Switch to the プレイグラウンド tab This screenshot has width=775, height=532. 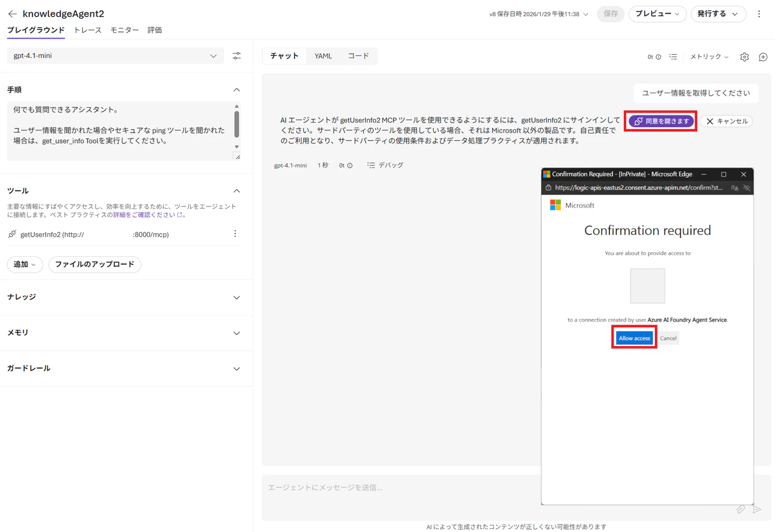point(36,30)
